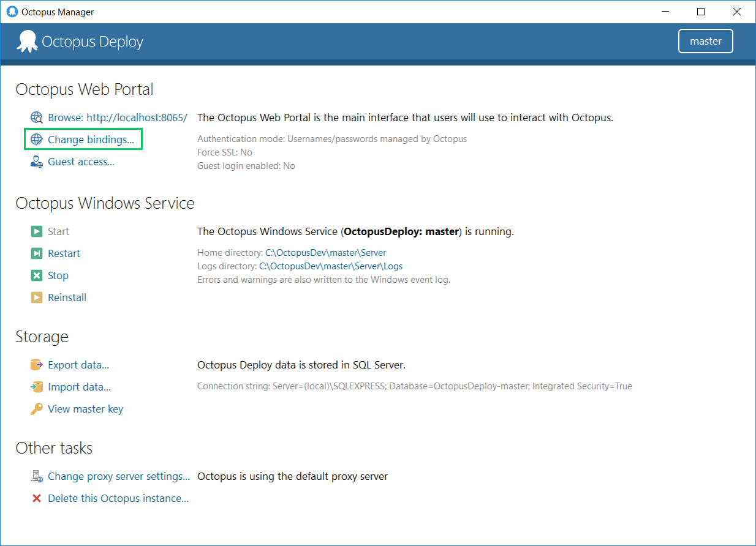Open Change bindings... link
Viewport: 756px width, 546px height.
click(91, 140)
